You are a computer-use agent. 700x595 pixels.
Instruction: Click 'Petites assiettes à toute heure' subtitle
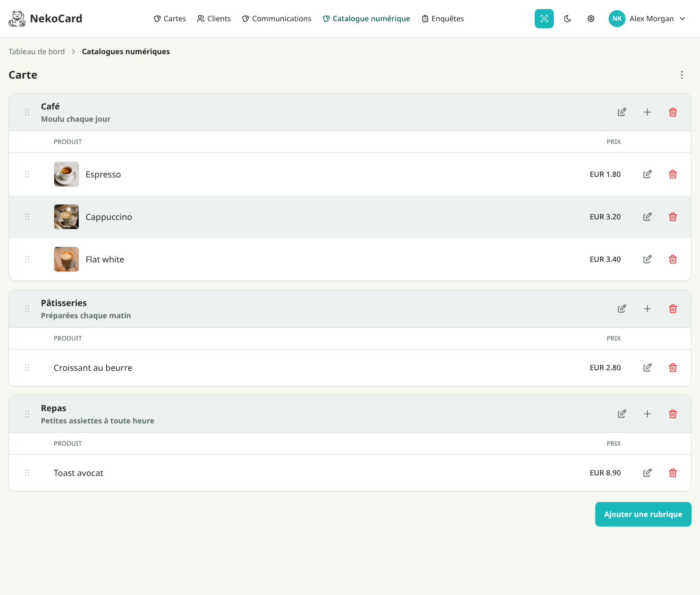point(98,421)
